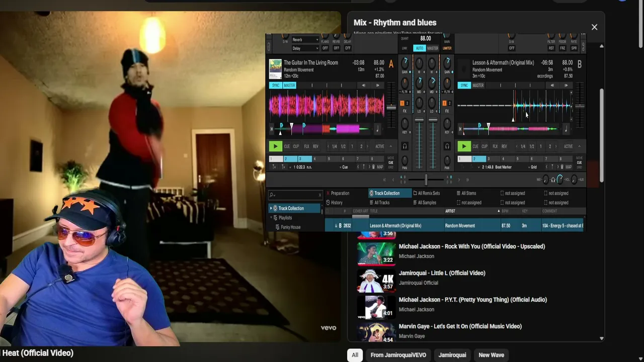Collapse the Playlists tree node

[x=271, y=218]
